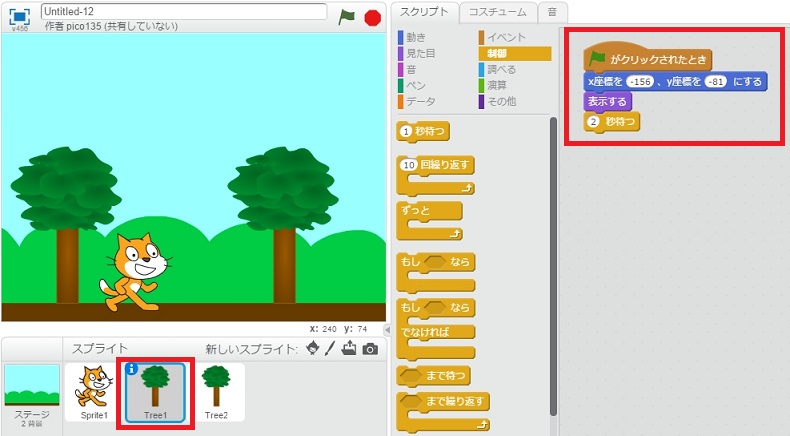Image resolution: width=790 pixels, height=436 pixels.
Task: Select the Sprite1 cat thumbnail
Action: pos(94,393)
